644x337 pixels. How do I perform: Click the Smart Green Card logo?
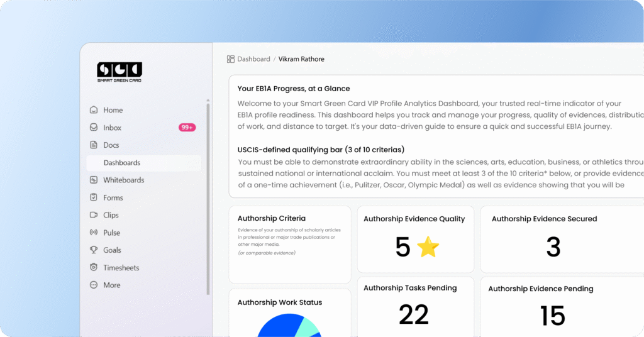click(x=119, y=72)
